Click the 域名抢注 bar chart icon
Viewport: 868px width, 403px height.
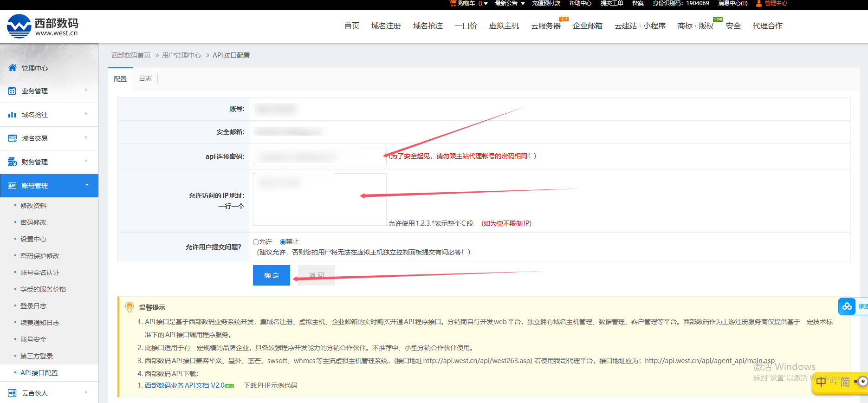13,115
